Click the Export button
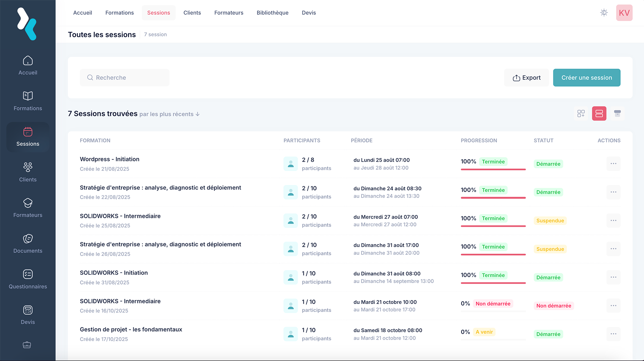The image size is (644, 361). 526,78
